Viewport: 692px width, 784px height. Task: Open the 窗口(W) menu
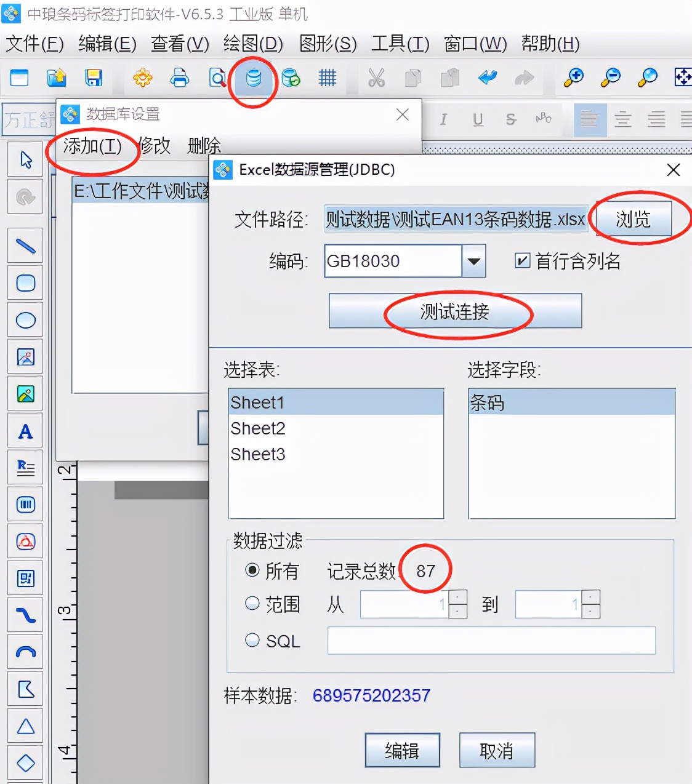tap(475, 44)
